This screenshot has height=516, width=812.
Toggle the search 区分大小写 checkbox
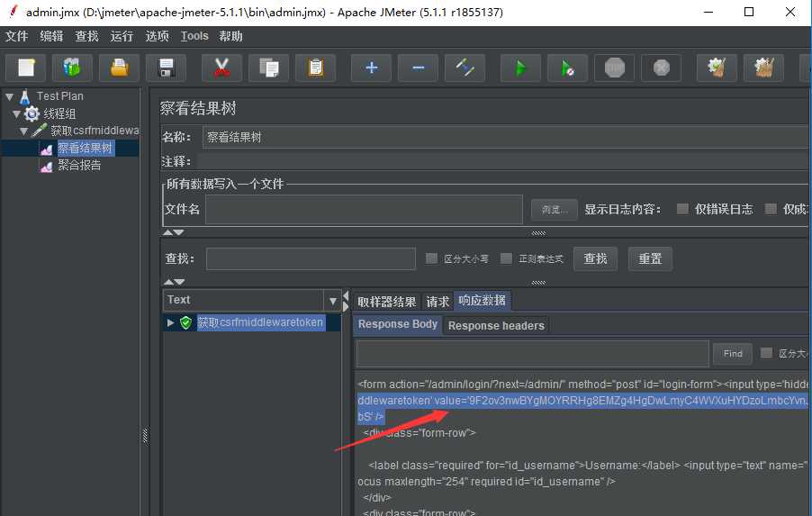click(431, 258)
